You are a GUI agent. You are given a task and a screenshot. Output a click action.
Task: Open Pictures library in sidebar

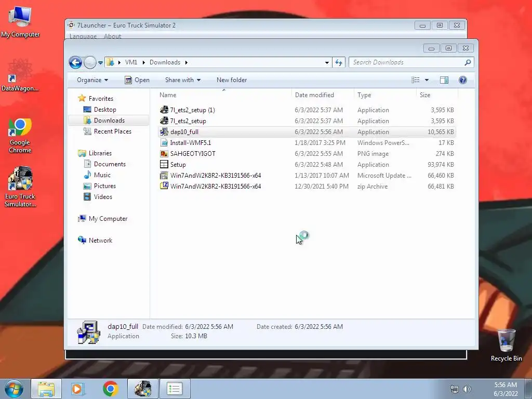[99, 186]
